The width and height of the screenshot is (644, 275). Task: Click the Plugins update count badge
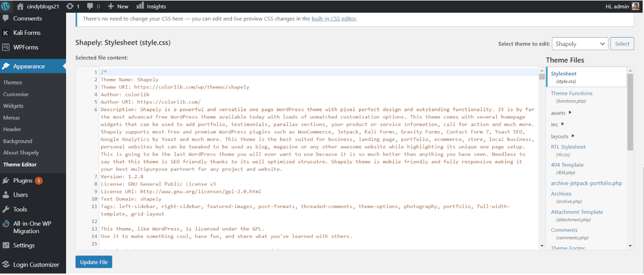[x=39, y=181]
